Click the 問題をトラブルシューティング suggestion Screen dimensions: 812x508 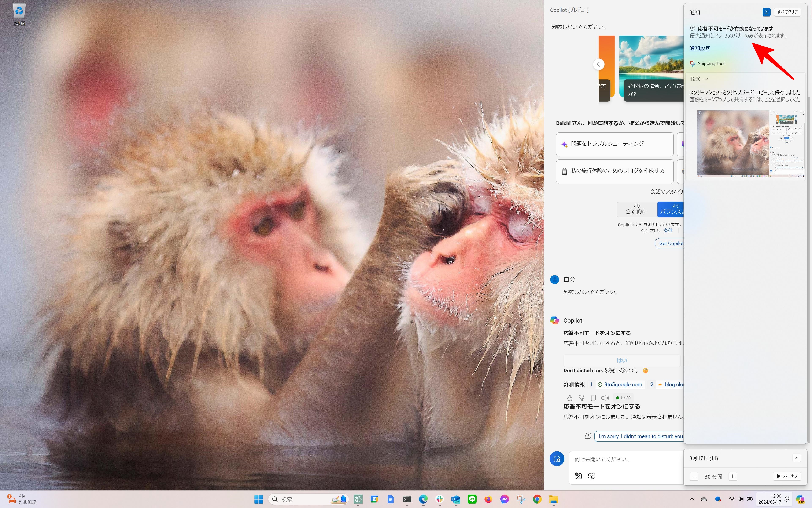click(x=614, y=144)
